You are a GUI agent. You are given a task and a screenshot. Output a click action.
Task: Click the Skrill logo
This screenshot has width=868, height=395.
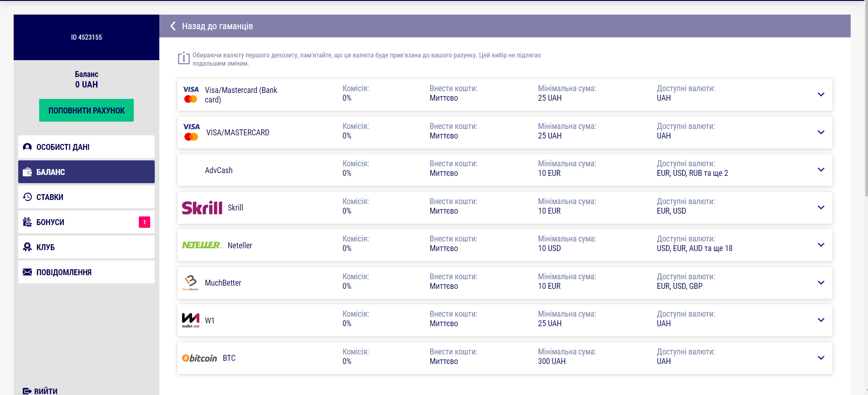[x=202, y=208]
